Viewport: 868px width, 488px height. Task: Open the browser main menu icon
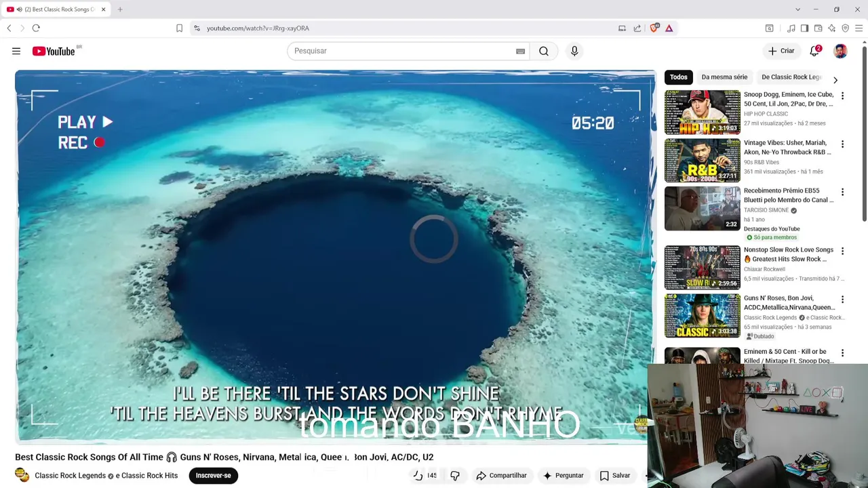[x=859, y=28]
